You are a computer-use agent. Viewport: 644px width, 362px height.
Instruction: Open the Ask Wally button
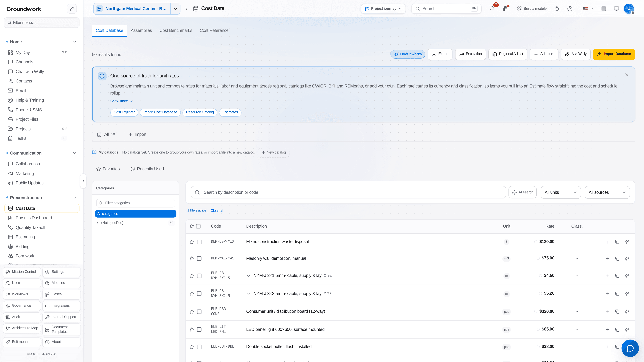576,54
